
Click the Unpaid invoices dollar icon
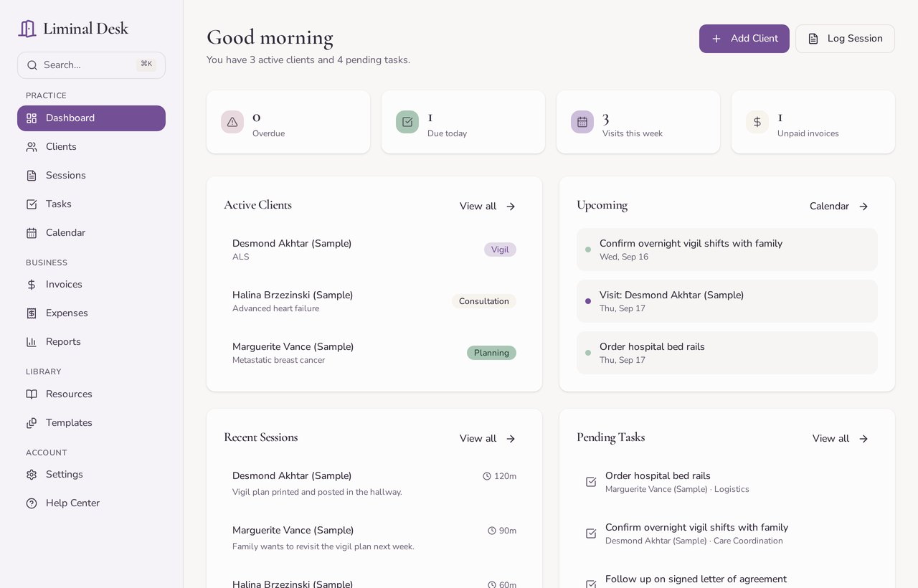(x=757, y=122)
